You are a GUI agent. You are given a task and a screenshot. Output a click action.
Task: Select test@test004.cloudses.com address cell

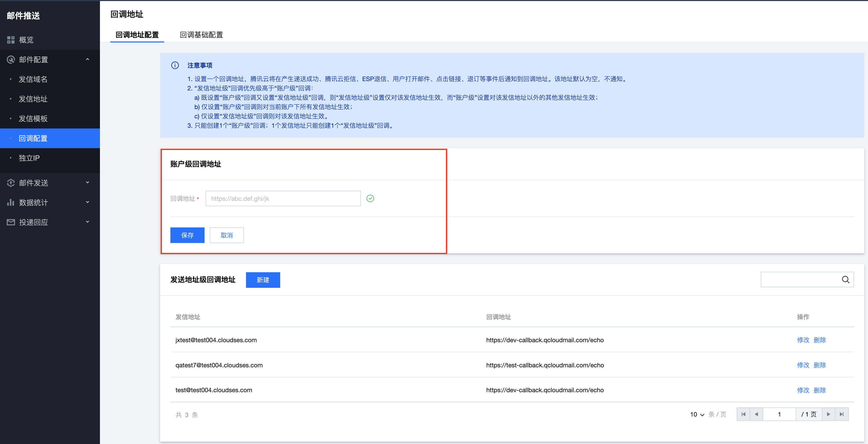[214, 390]
